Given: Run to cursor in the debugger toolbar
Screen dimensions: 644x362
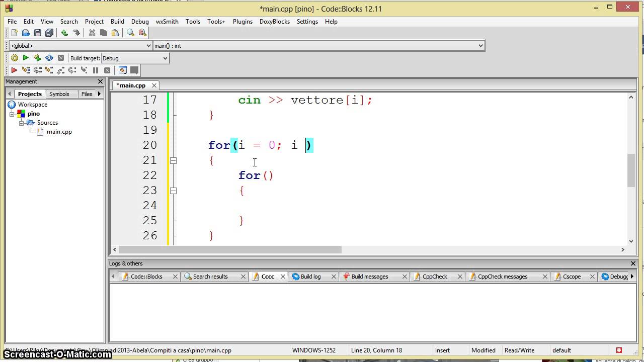Looking at the screenshot, I should click(26, 70).
